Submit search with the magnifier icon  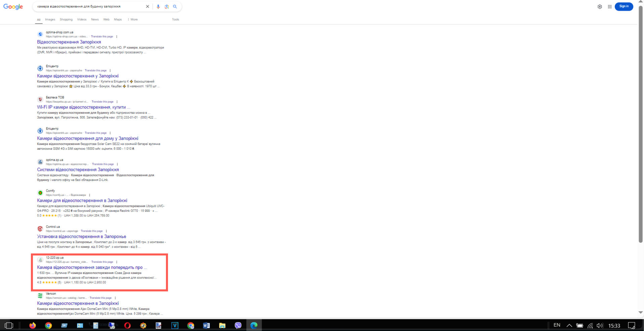point(175,6)
